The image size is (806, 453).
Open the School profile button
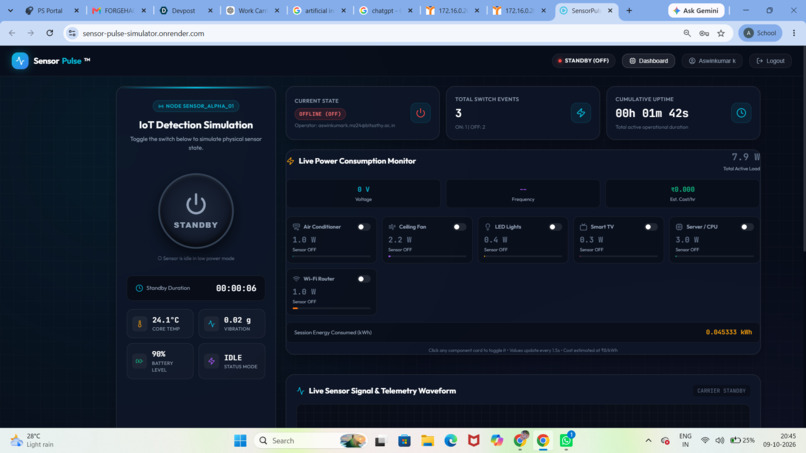tap(760, 33)
